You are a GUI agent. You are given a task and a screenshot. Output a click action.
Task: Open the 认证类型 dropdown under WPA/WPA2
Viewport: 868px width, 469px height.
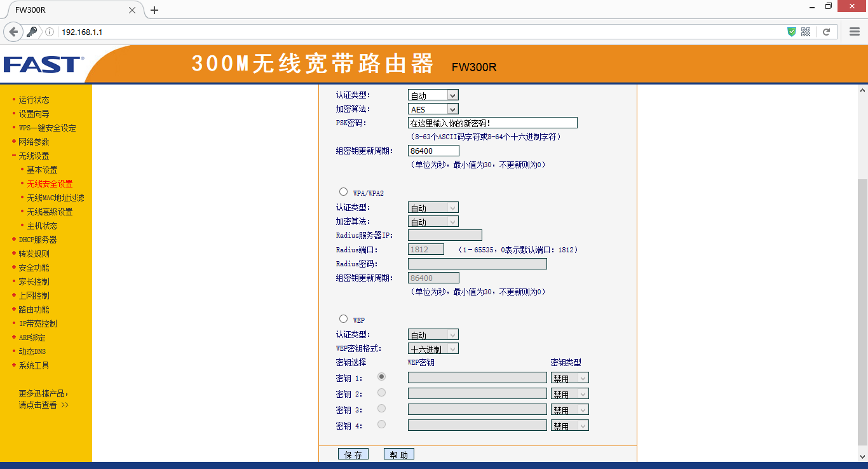tap(433, 208)
